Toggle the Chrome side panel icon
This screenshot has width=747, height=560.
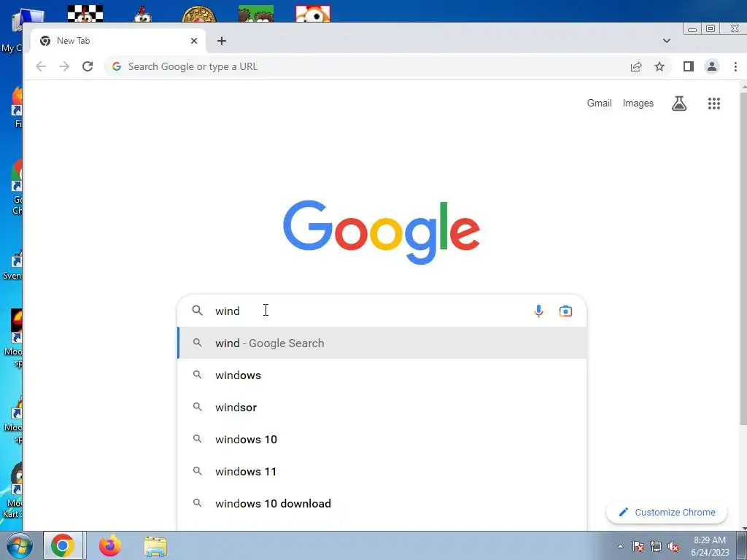point(689,66)
